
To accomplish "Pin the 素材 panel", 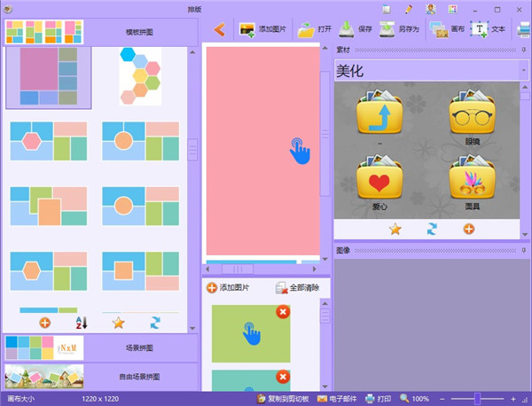I will (522, 49).
